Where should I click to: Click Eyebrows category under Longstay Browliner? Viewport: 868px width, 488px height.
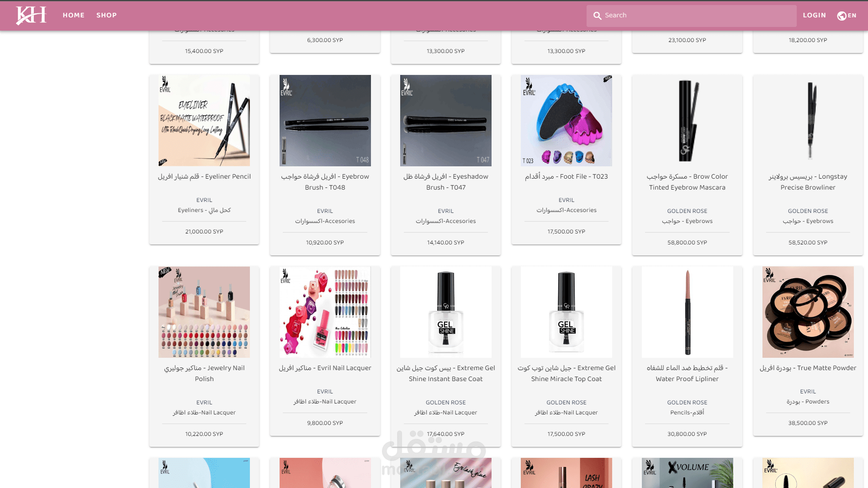(x=808, y=221)
